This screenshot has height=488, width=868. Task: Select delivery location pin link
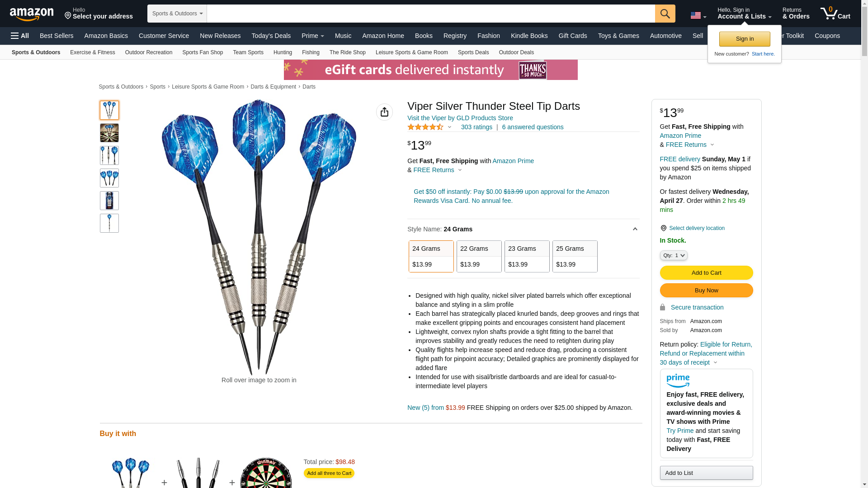point(692,228)
